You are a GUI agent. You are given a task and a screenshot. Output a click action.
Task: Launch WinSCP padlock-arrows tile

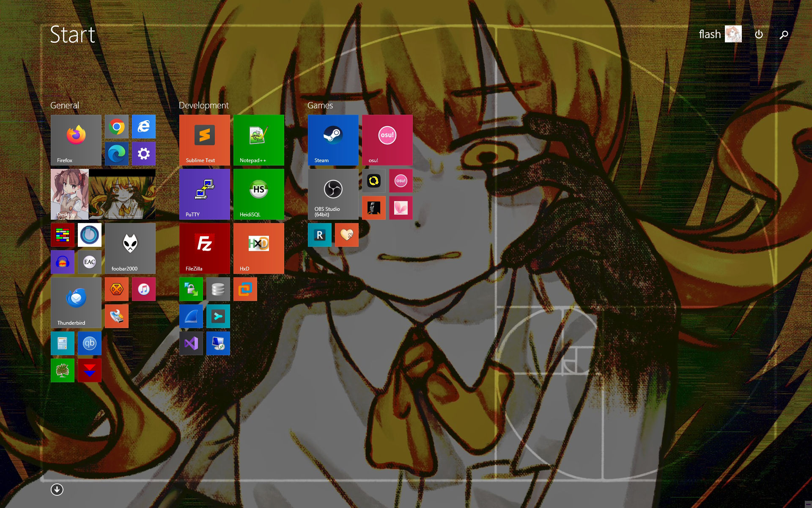click(191, 289)
